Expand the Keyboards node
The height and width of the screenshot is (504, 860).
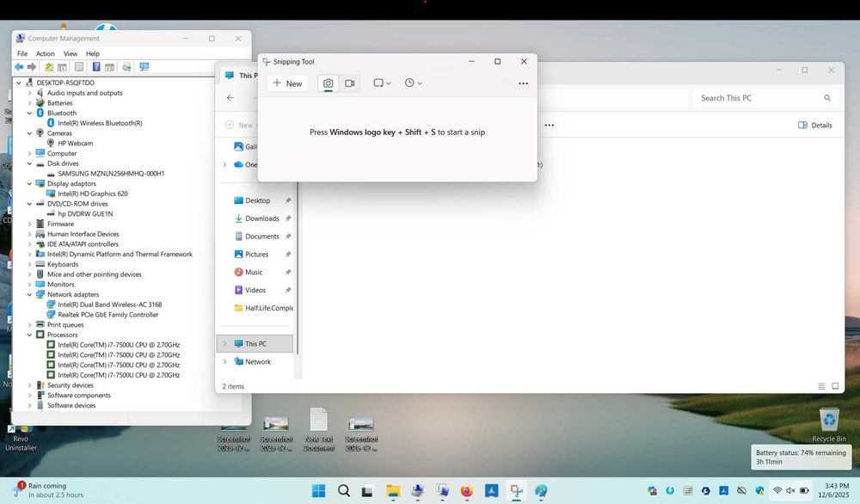[x=29, y=264]
